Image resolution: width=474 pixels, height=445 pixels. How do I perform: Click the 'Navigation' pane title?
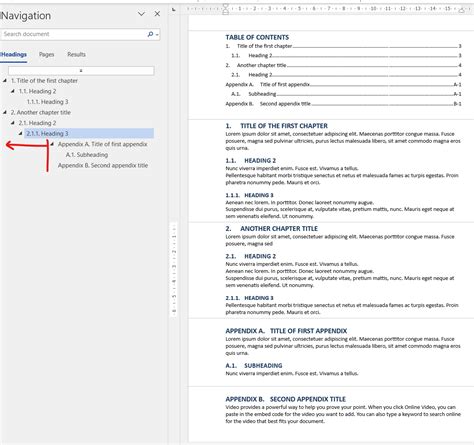pos(26,15)
